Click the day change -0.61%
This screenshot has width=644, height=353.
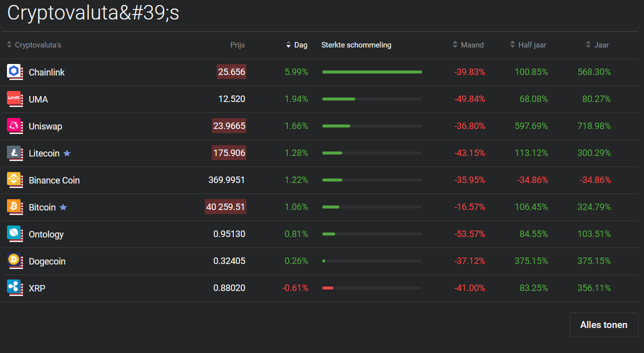pos(295,288)
